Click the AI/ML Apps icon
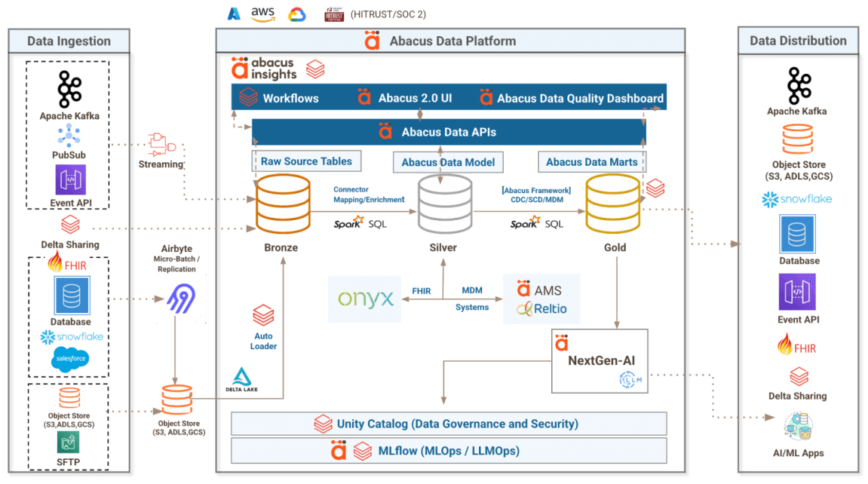Viewport: 868px width, 484px height. click(x=799, y=427)
